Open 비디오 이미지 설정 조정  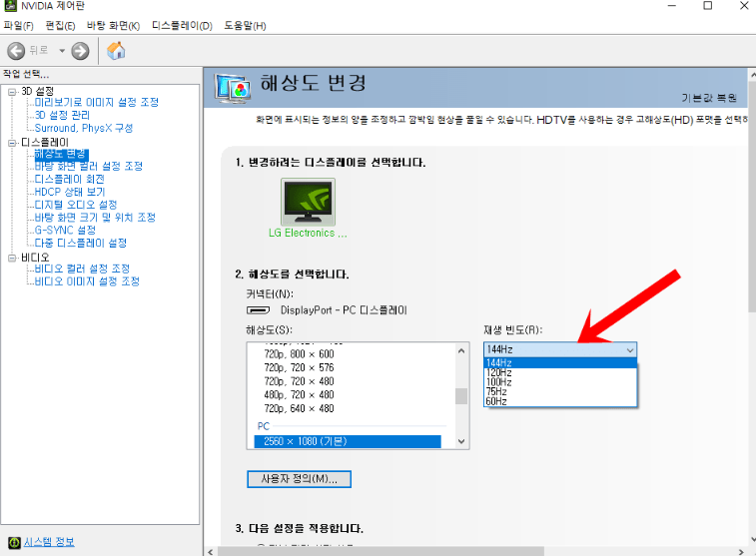coord(87,281)
